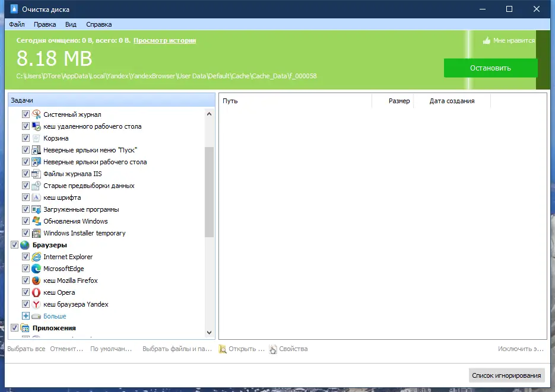Click the Список игнорирования button
555x392 pixels.
506,375
